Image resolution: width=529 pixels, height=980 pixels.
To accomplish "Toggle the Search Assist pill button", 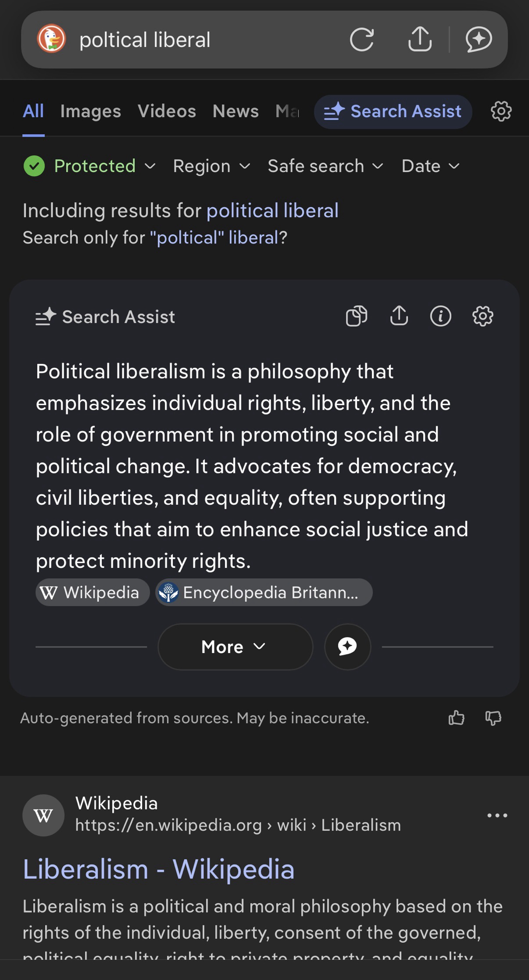I will tap(393, 112).
